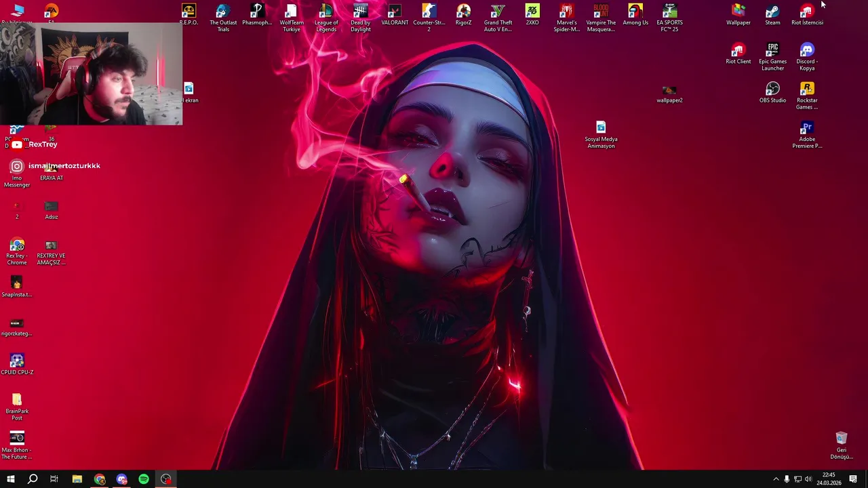Image resolution: width=868 pixels, height=488 pixels.
Task: Open the volume speaker tray icon
Action: (x=808, y=479)
